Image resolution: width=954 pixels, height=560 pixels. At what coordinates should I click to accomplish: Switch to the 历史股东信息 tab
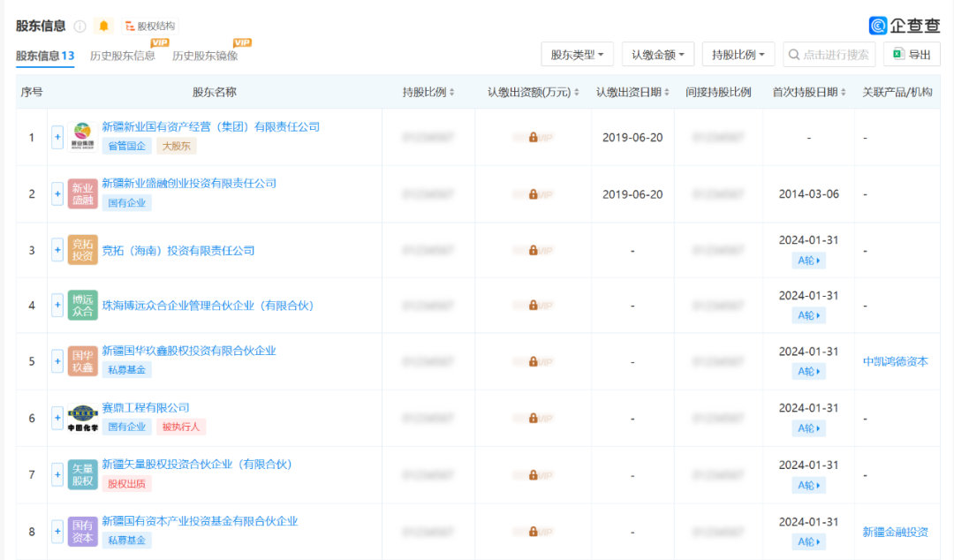click(x=122, y=56)
